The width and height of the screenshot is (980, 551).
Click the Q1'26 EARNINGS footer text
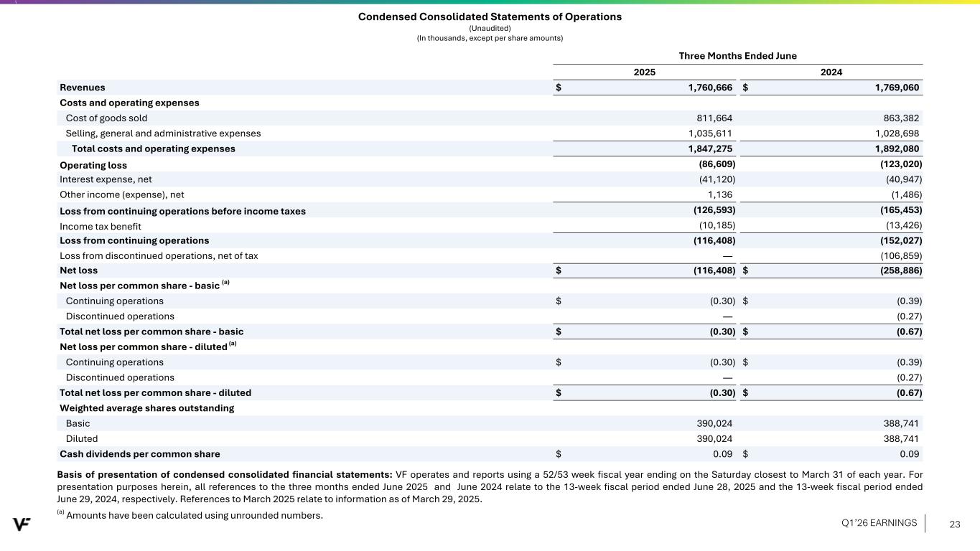tap(879, 523)
